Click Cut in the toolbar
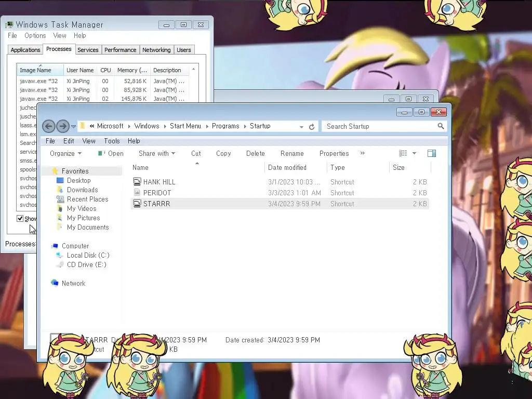The height and width of the screenshot is (399, 532). [196, 153]
